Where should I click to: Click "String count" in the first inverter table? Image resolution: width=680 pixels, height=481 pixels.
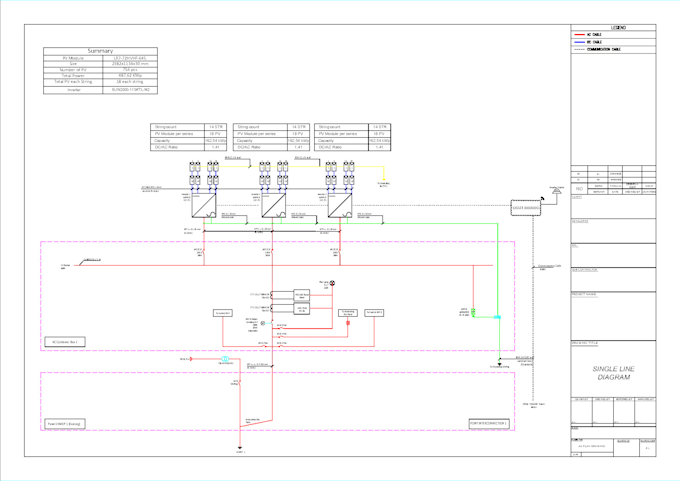coord(165,127)
